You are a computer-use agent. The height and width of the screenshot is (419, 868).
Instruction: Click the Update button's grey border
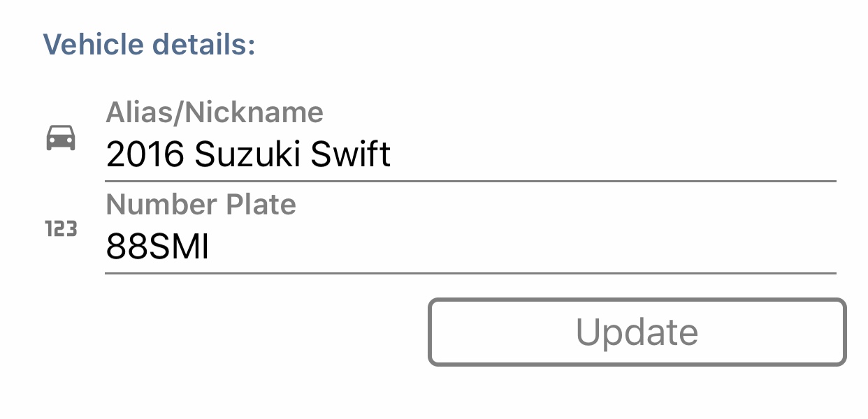tap(637, 300)
